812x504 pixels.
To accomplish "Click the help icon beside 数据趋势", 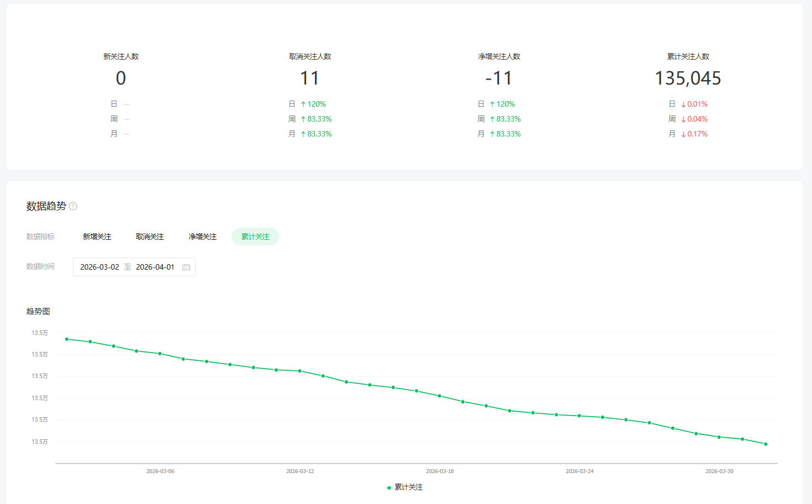I will pyautogui.click(x=73, y=206).
